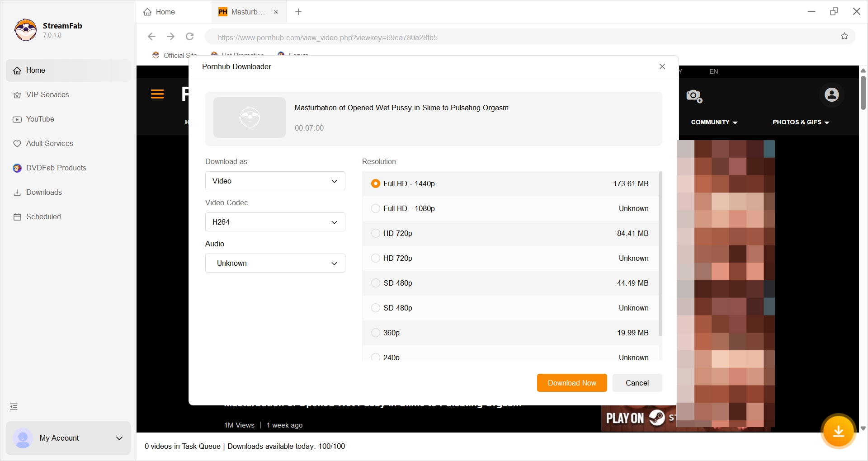Switch to the Home tab

[x=165, y=12]
